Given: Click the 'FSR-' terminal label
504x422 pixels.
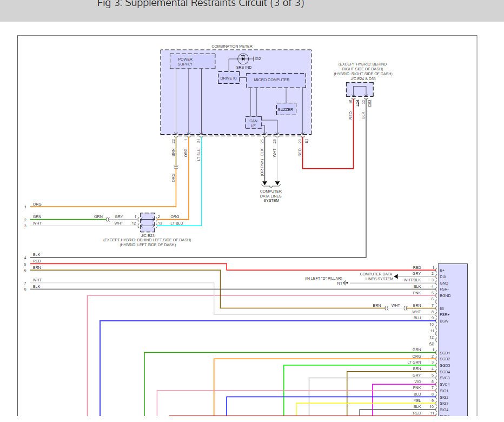Looking at the screenshot, I should coord(444,289).
